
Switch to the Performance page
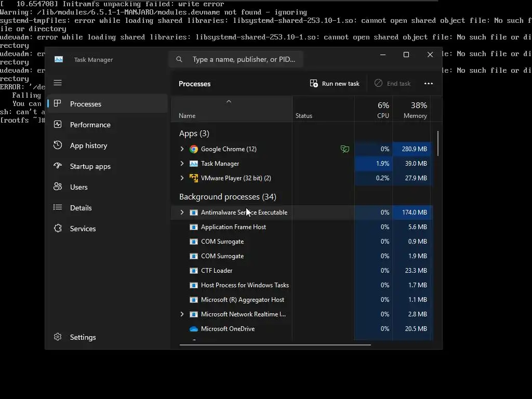click(108, 125)
